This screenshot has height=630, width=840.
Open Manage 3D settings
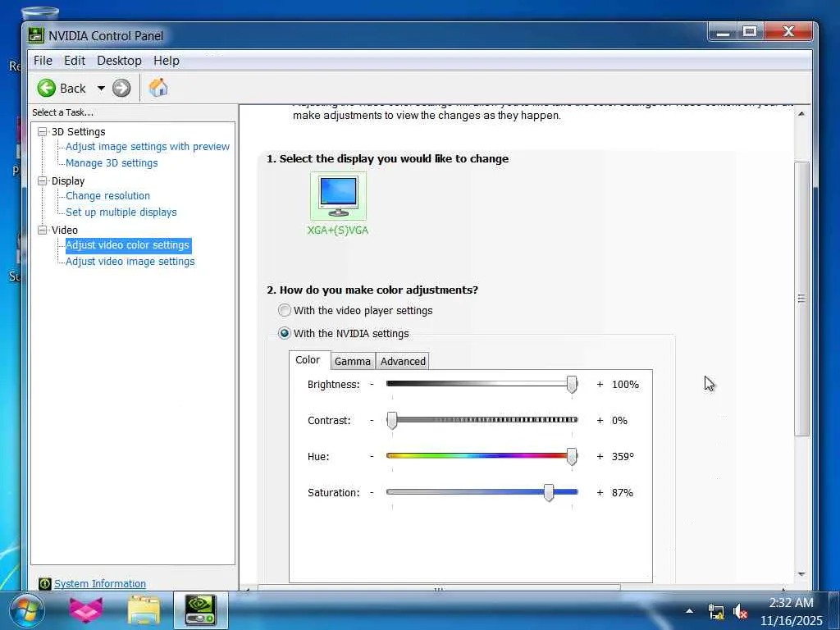click(112, 163)
